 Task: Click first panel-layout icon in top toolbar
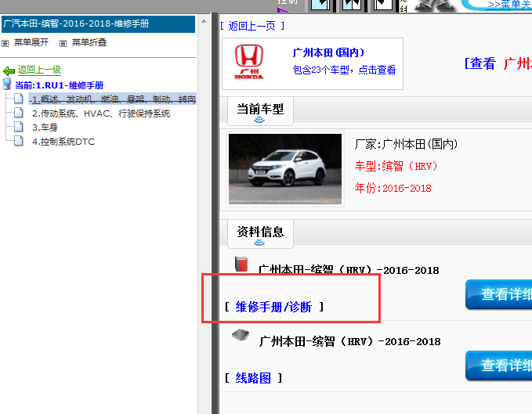click(x=320, y=5)
